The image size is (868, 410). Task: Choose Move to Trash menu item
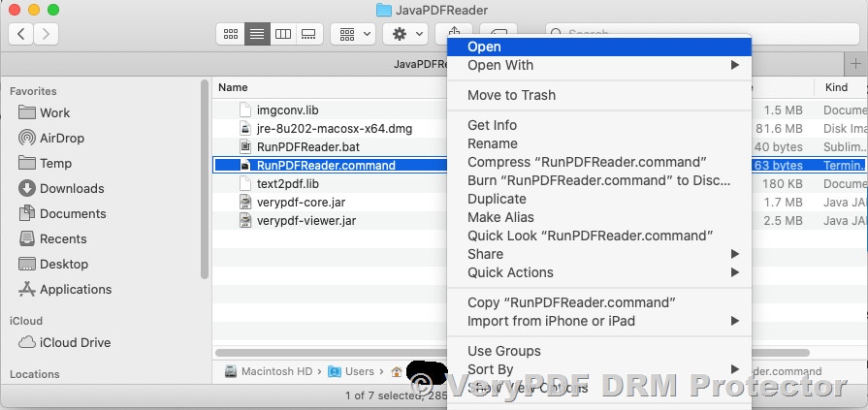pos(511,95)
